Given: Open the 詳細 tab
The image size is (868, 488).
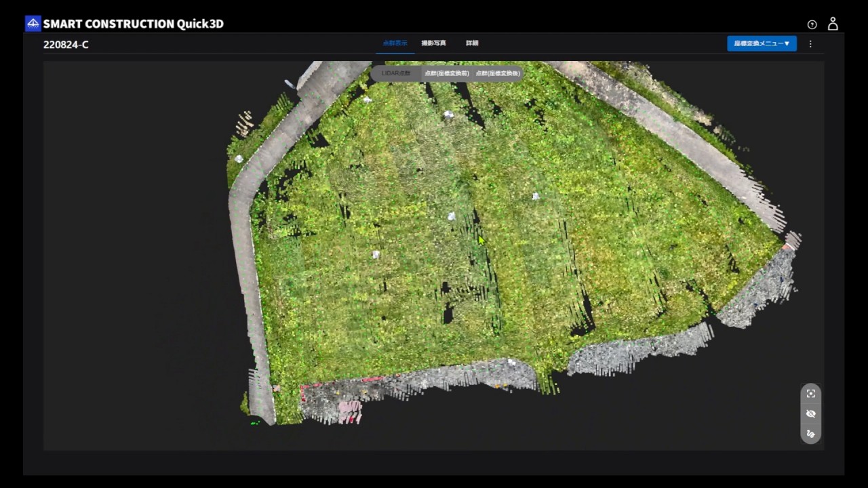Looking at the screenshot, I should click(x=472, y=43).
